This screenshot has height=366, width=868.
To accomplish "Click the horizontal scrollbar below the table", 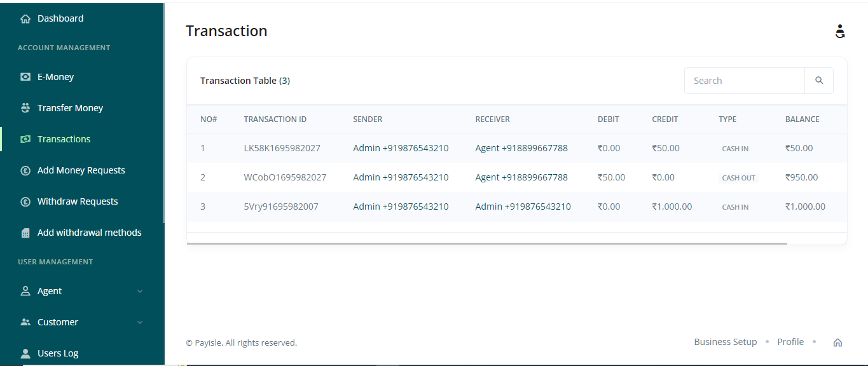I will [x=486, y=242].
